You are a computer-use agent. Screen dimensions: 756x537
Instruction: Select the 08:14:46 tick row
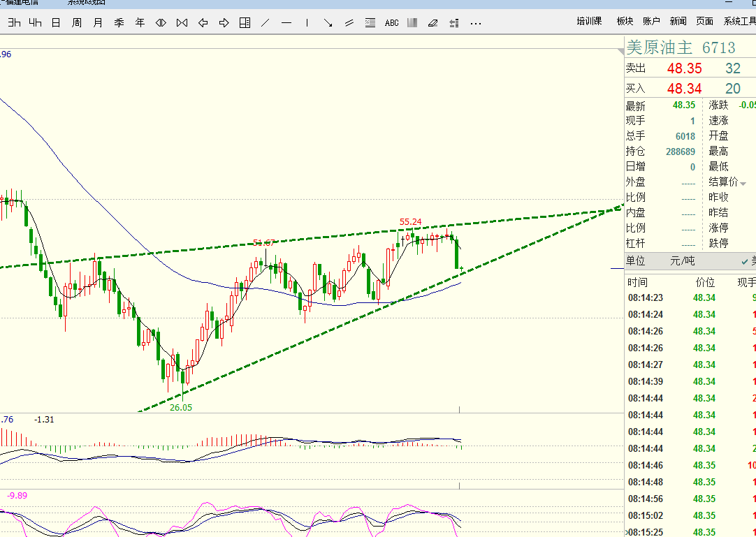click(x=690, y=465)
